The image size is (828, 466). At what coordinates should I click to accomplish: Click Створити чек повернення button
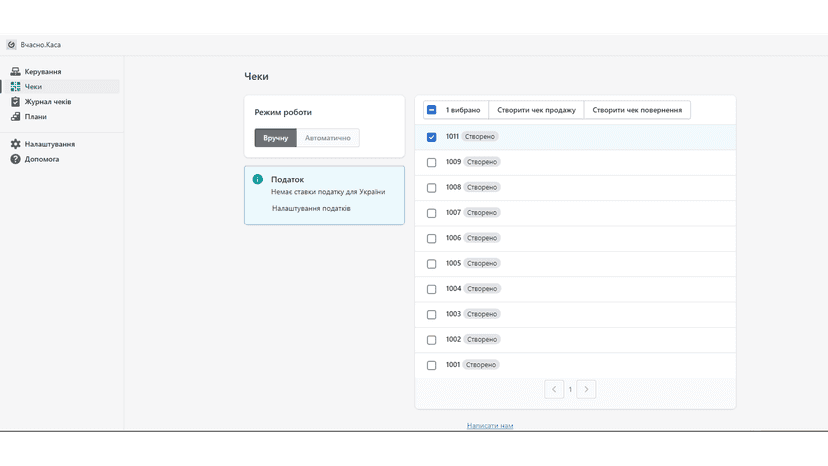(x=637, y=110)
